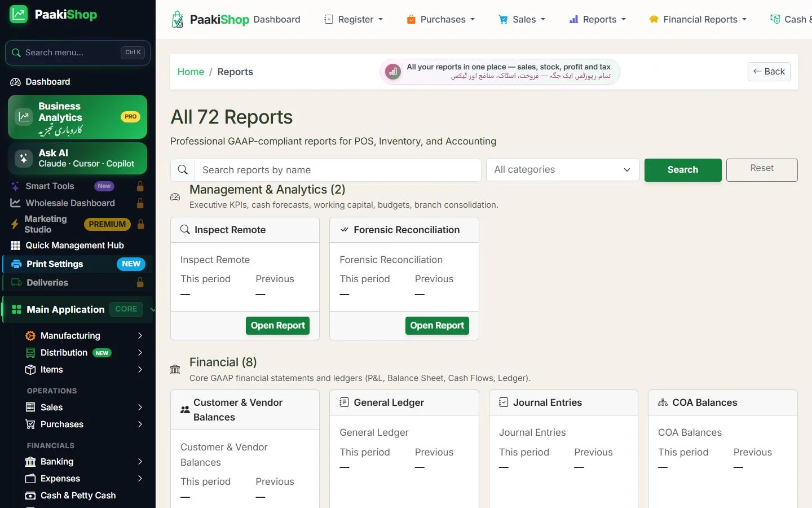The image size is (812, 508).
Task: Open Report for Inspect Remote
Action: tap(277, 326)
